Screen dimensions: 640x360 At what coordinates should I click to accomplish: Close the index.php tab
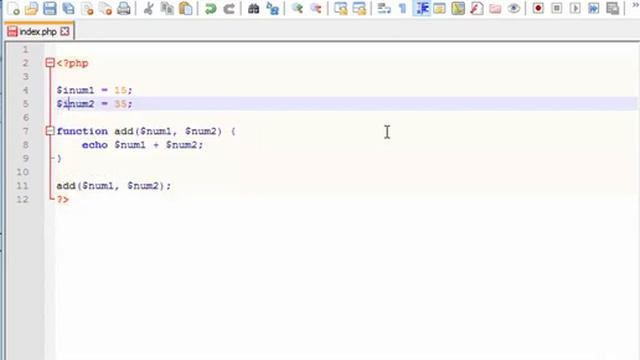(65, 31)
